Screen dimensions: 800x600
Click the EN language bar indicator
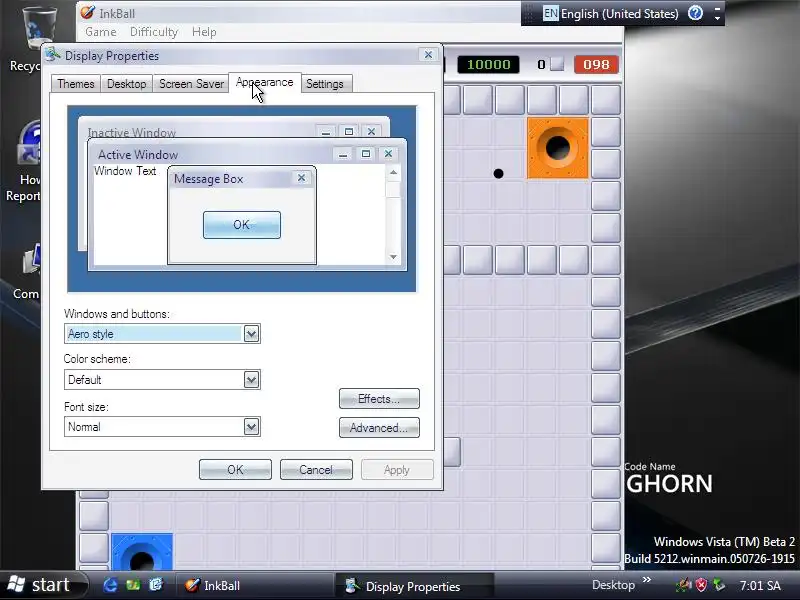pos(550,13)
